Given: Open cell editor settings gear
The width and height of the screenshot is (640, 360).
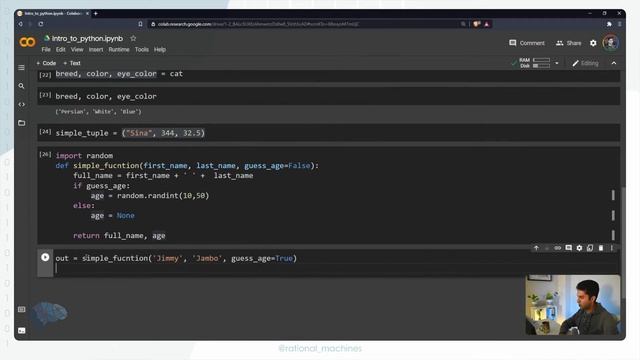Looking at the screenshot, I should coord(579,248).
